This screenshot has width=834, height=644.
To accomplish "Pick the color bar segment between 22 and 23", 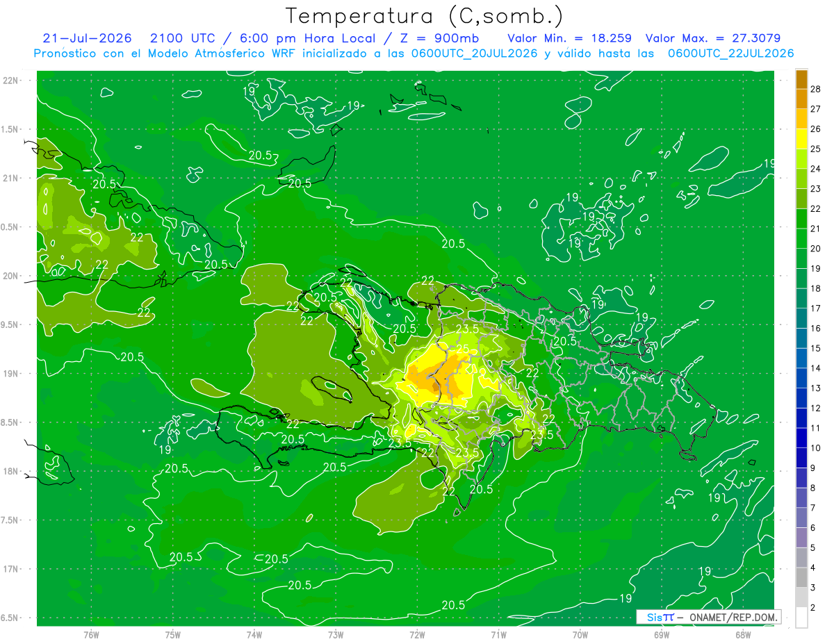I will (802, 199).
